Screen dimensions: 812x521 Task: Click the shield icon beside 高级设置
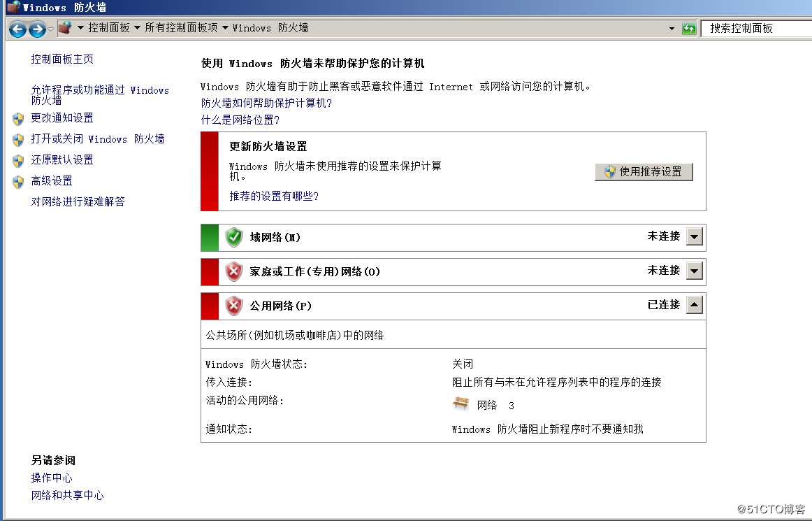18,182
